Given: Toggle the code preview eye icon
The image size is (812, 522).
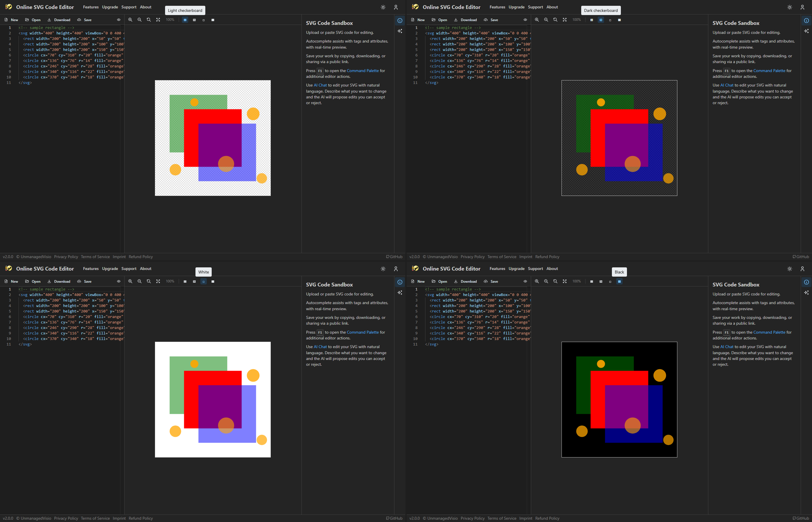Looking at the screenshot, I should point(119,20).
